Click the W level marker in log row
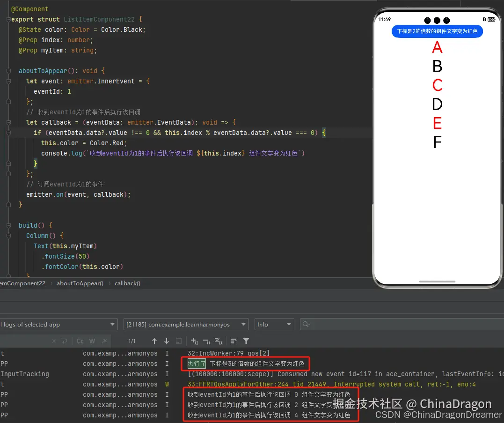 tap(167, 384)
